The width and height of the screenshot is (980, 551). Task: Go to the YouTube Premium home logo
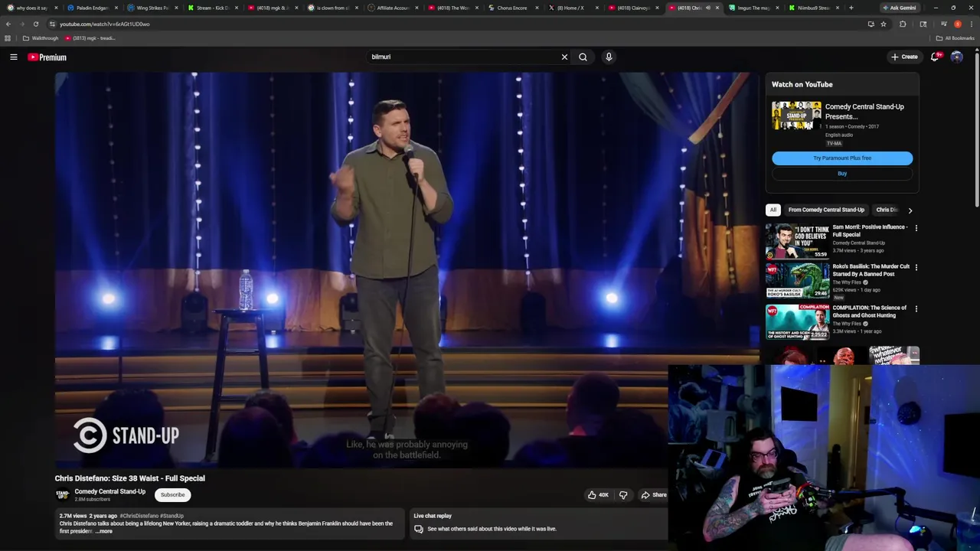[47, 57]
